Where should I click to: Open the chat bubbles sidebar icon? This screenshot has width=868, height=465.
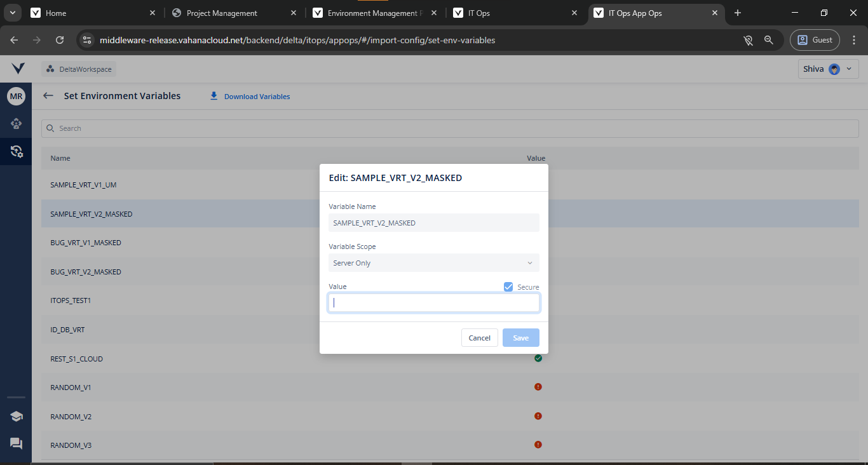click(x=16, y=443)
